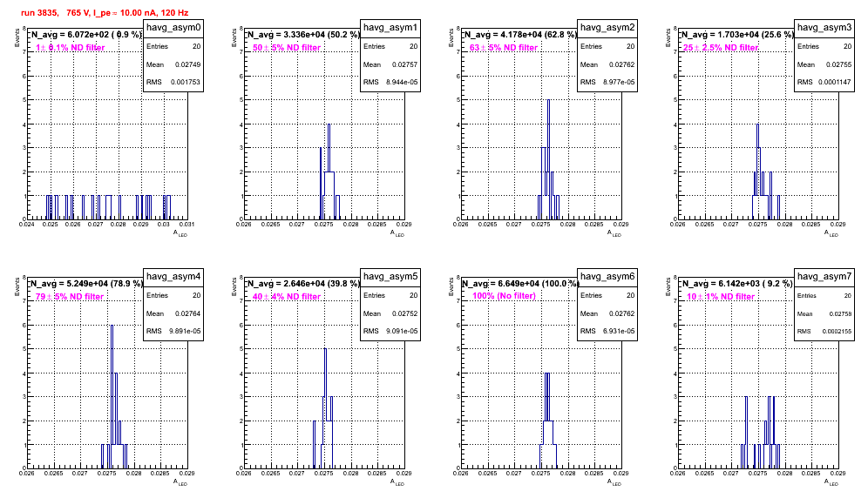Click the magenta 100% (No filter) label
Viewport: 868px width, 498px height.
coord(505,296)
